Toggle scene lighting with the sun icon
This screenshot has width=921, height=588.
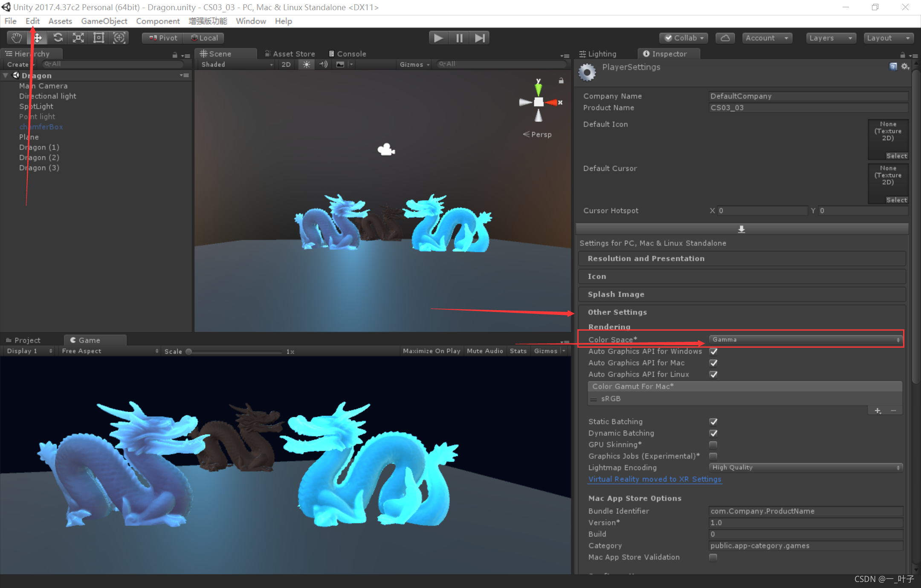click(x=306, y=64)
